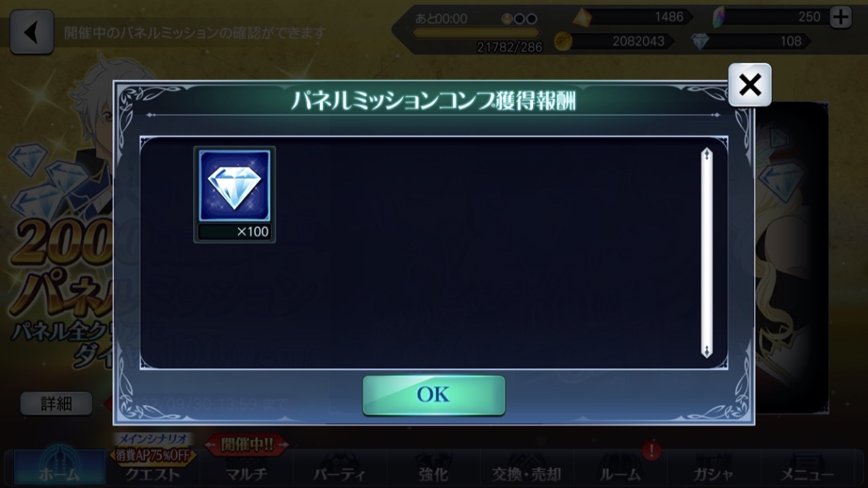Tap the rainbow crystal icon showing 250
Screen dimensions: 868x488
(719, 16)
